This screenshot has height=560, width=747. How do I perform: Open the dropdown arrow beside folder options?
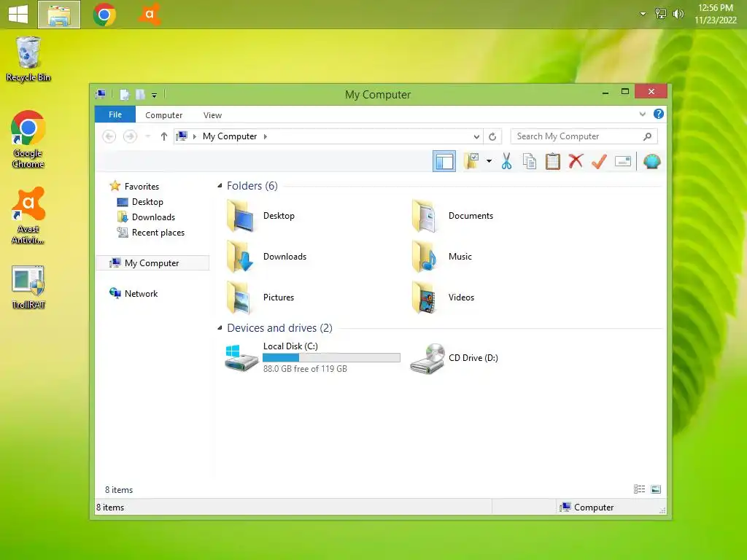point(489,161)
